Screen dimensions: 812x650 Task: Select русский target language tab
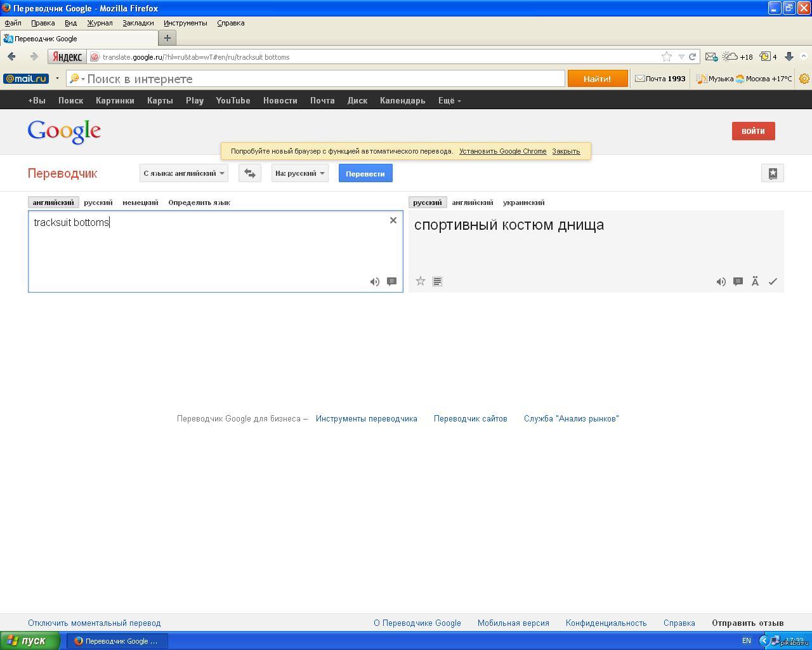(428, 202)
